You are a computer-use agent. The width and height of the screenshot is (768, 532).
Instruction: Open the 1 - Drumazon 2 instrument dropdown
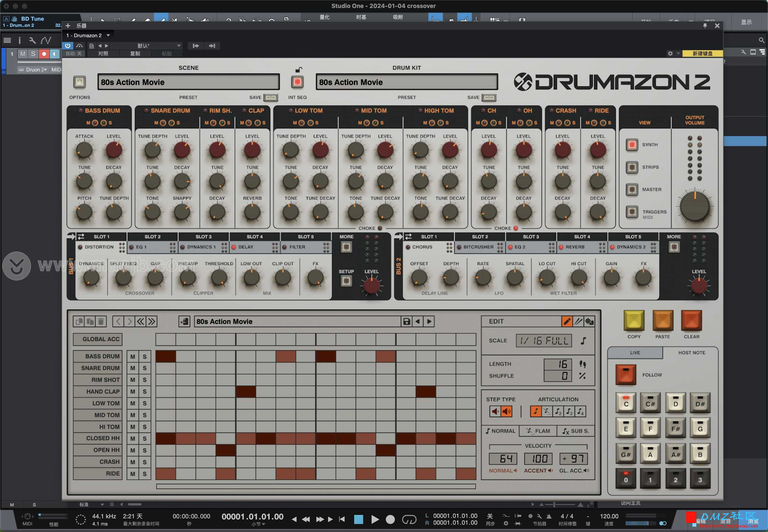[88, 35]
